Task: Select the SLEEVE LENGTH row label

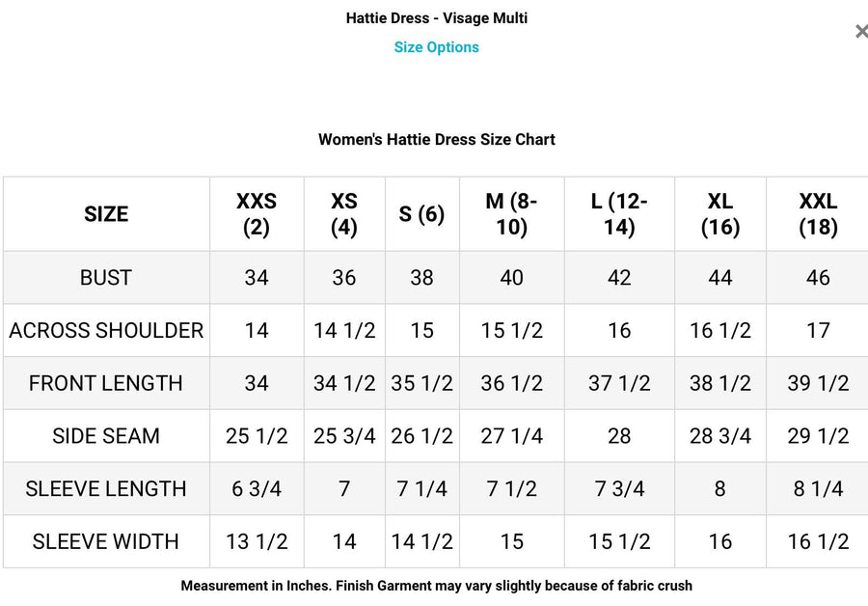Action: point(106,489)
